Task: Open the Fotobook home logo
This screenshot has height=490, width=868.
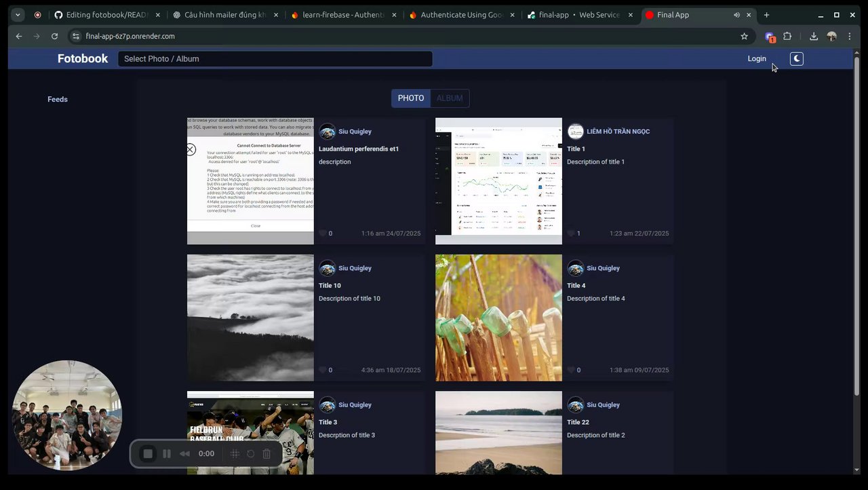Action: coord(83,59)
